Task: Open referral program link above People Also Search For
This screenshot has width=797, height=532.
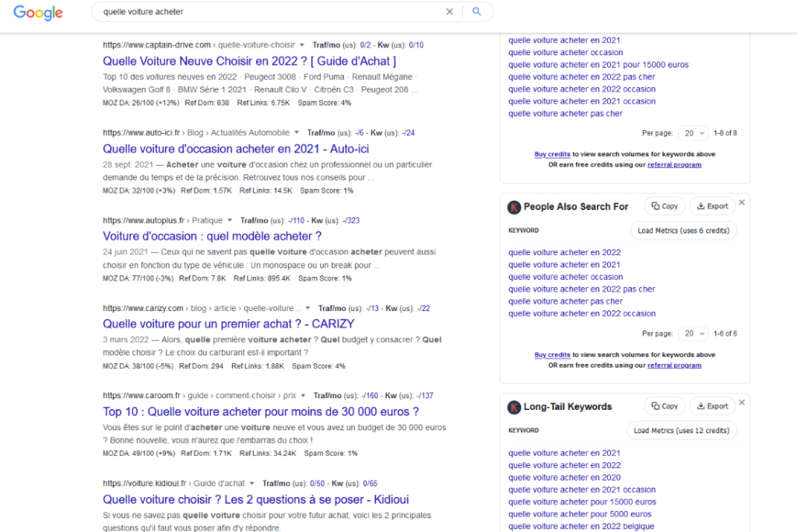Action: pos(674,165)
